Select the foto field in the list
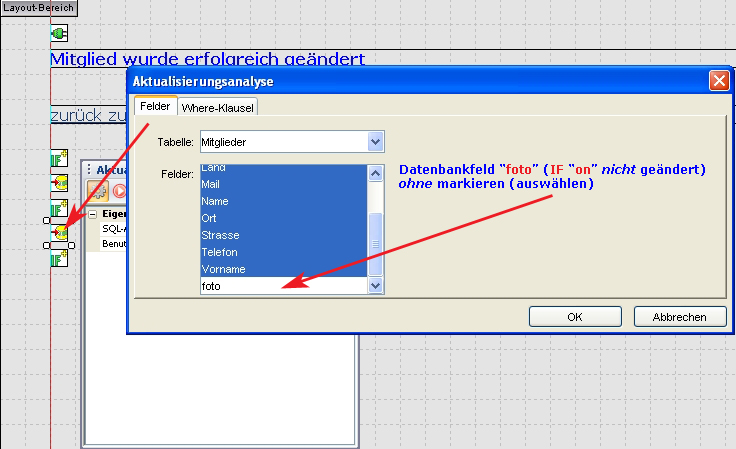Image resolution: width=736 pixels, height=449 pixels. pos(283,286)
